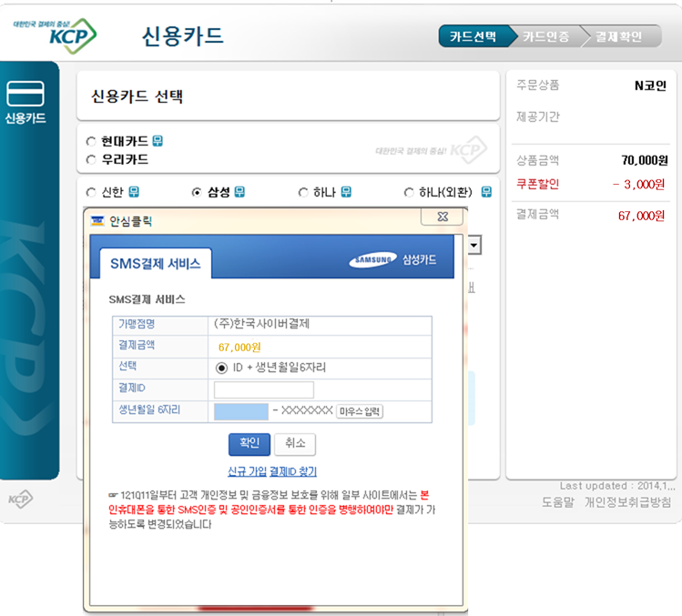Click the 가맹점명 table label

tap(137, 324)
